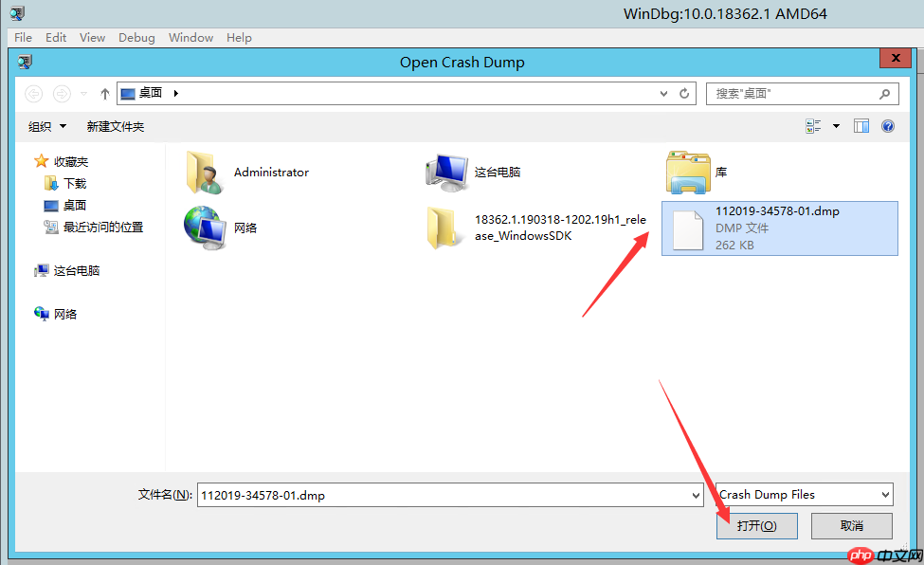Click the 112019-34578-01.dmp file name text

click(777, 211)
